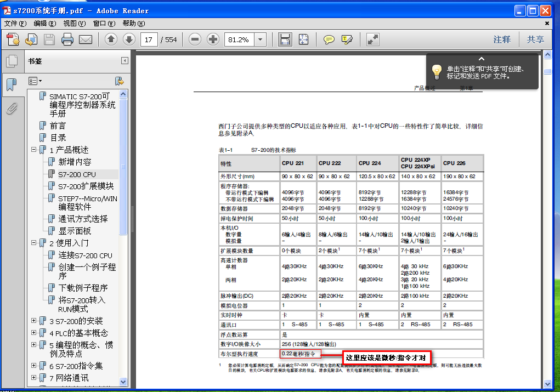The width and height of the screenshot is (560, 392).
Task: Select the highlight text tool
Action: click(347, 39)
